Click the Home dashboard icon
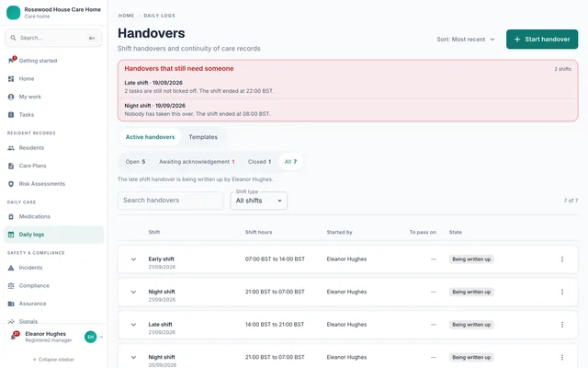This screenshot has height=368, width=588. click(11, 79)
